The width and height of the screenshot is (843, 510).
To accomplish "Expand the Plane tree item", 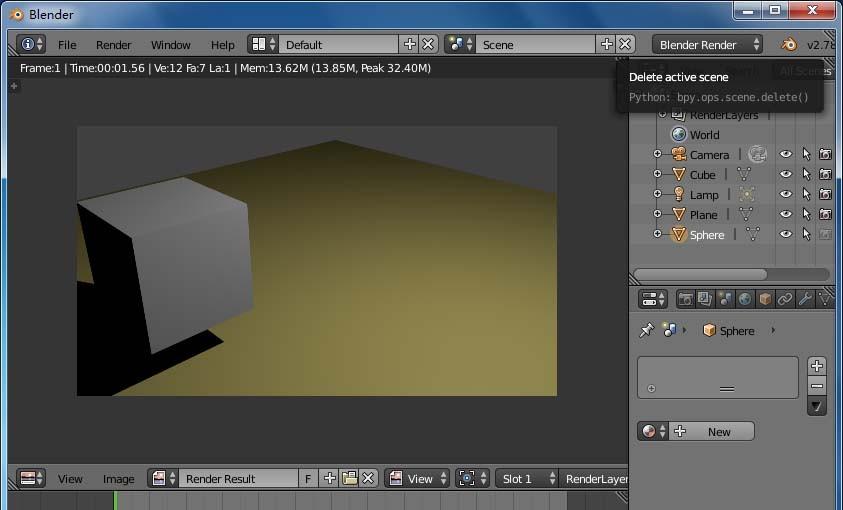I will click(x=657, y=214).
